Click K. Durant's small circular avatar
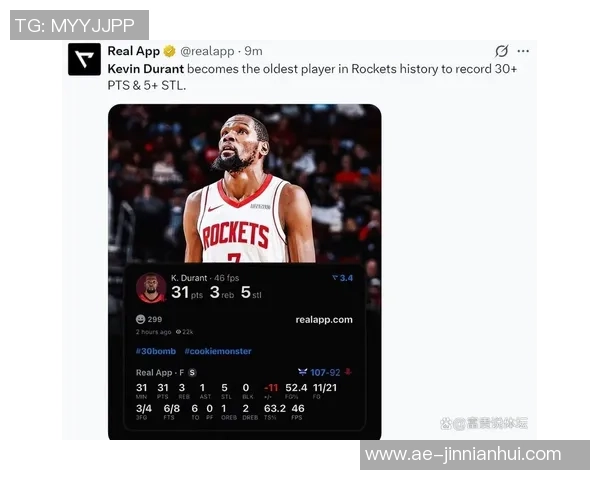This screenshot has width=600, height=480. (151, 287)
